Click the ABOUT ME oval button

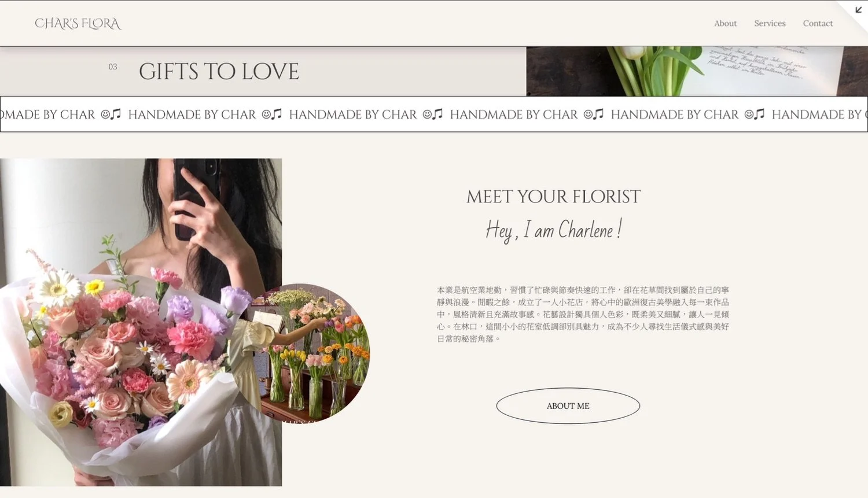coord(568,405)
